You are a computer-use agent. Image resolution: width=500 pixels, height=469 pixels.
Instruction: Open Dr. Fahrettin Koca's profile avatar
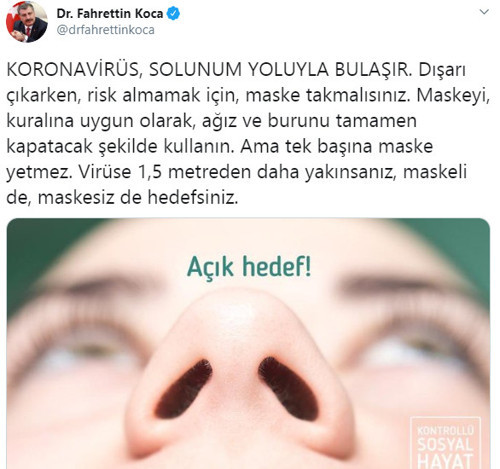tap(27, 22)
